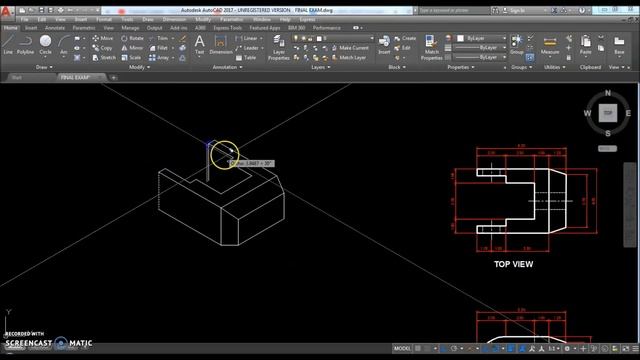Expand the Properties panel
The height and width of the screenshot is (360, 640).
tap(461, 67)
